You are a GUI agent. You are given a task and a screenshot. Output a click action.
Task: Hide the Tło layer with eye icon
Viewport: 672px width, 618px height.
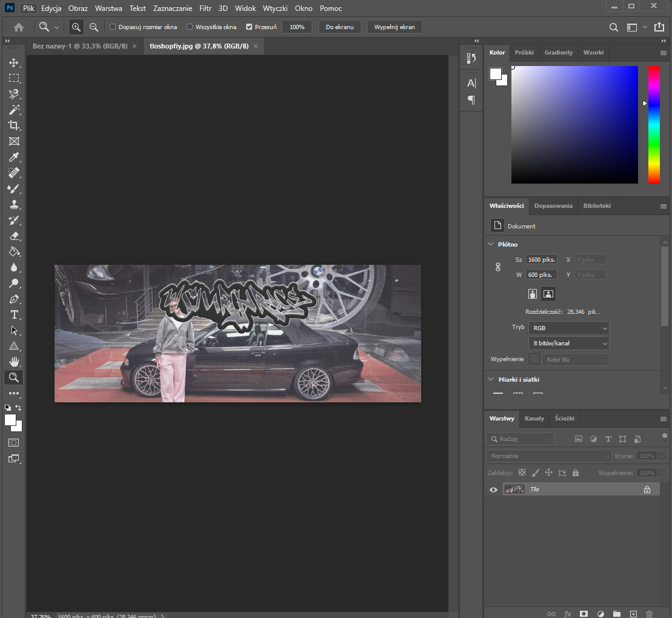point(493,490)
